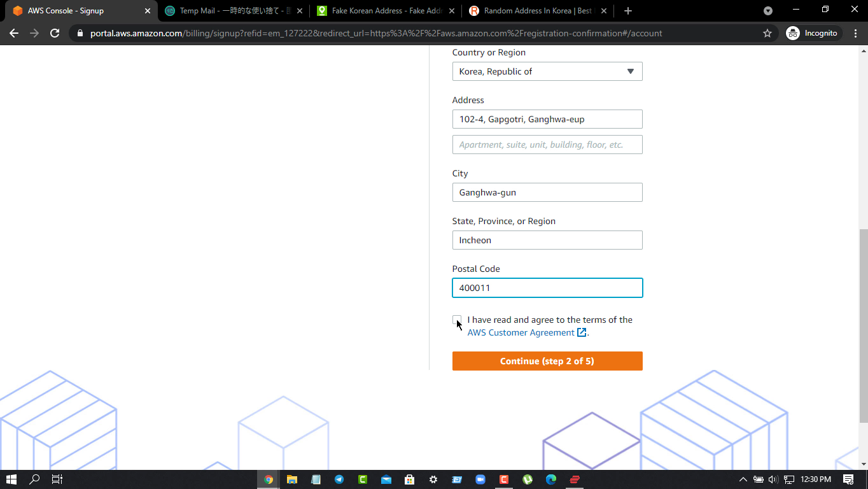868x489 pixels.
Task: Open the Chrome tab search dropdown arrow
Action: [x=767, y=11]
